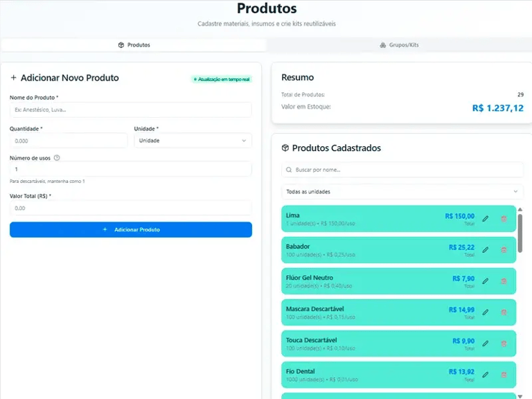The width and height of the screenshot is (532, 399).
Task: Click the Nome do Produto field
Action: click(x=131, y=109)
